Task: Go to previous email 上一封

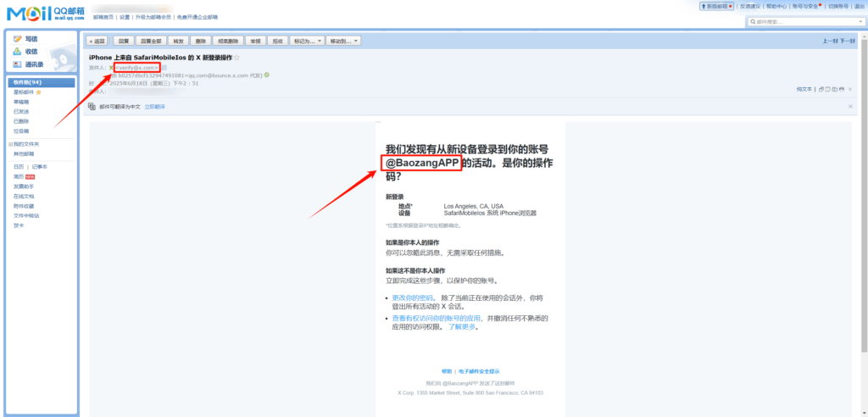Action: pos(830,41)
